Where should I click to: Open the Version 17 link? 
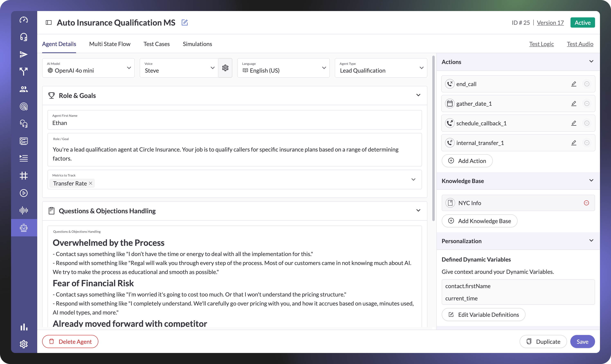pyautogui.click(x=550, y=22)
